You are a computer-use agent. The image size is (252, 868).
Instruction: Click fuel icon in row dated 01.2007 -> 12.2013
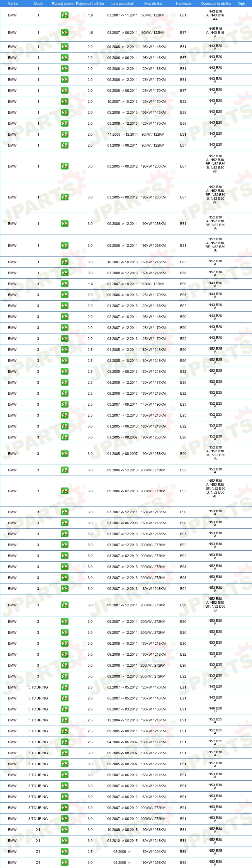pyautogui.click(x=64, y=306)
